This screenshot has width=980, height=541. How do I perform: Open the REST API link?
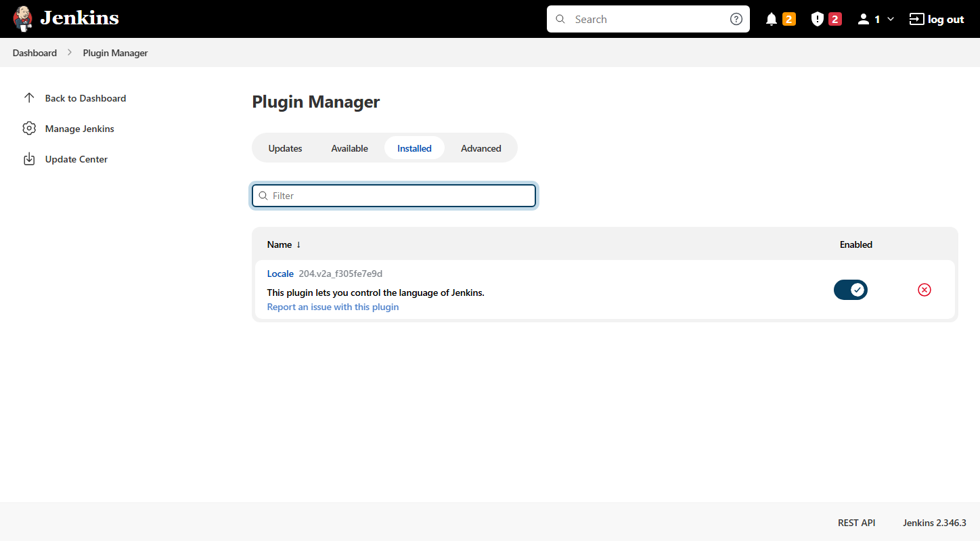point(856,523)
